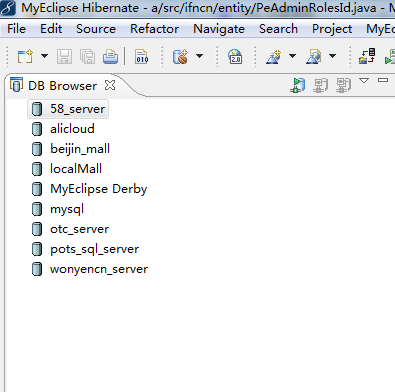
Task: Select the alicloud connection
Action: coord(72,129)
